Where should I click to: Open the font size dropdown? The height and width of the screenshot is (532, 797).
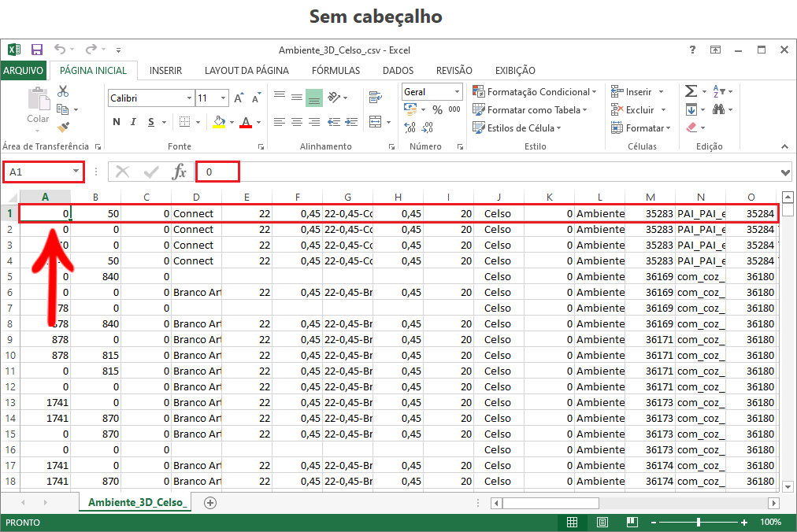(223, 98)
